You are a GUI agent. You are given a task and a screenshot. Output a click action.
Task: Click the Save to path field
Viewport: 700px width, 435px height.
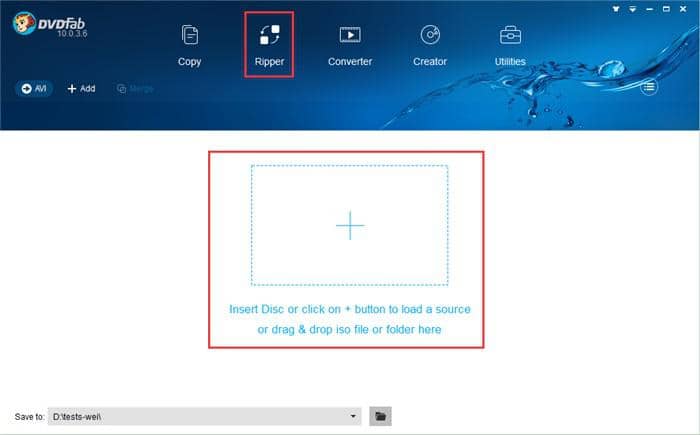(204, 416)
